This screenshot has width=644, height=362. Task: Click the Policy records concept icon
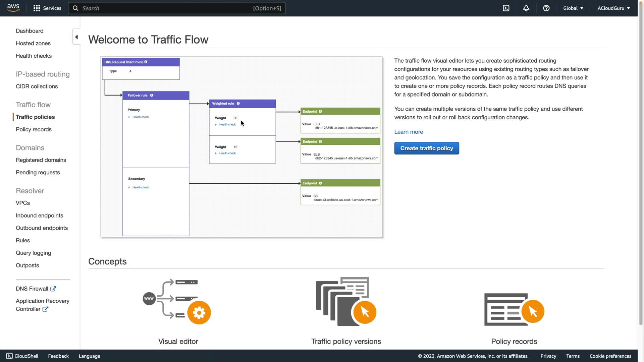(x=514, y=309)
